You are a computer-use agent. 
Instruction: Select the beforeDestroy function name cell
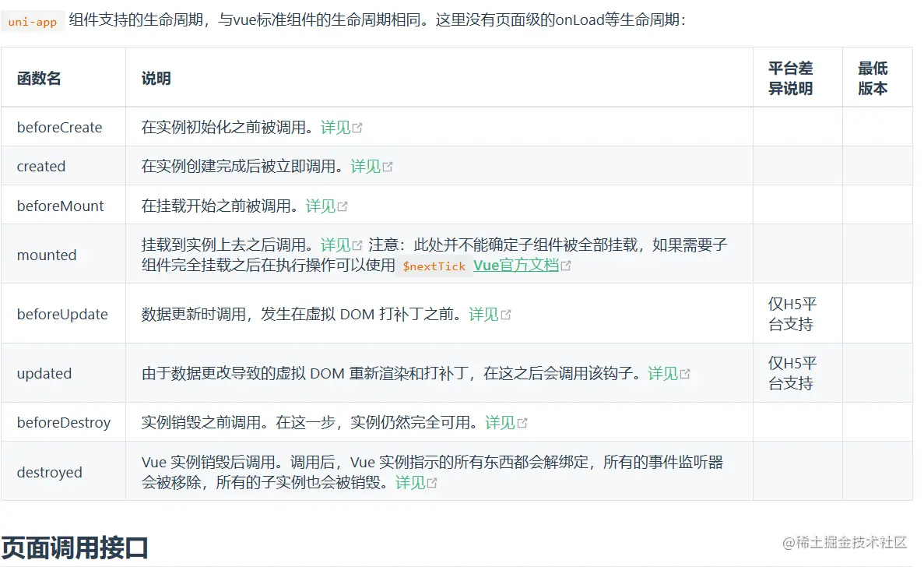point(64,423)
